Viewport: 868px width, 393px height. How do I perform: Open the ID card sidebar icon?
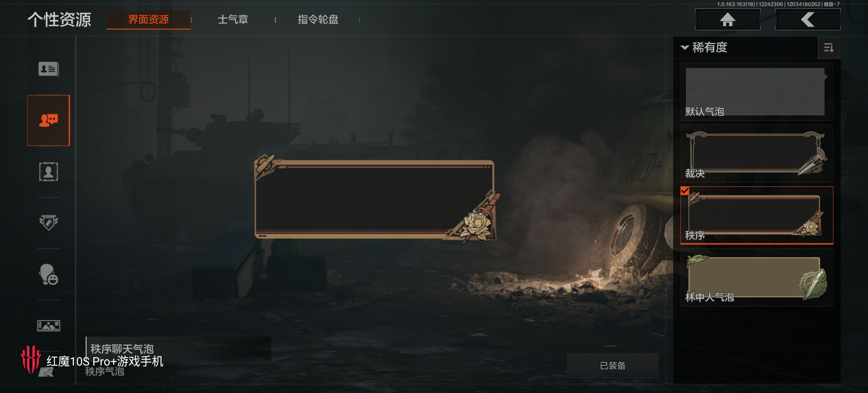point(48,69)
